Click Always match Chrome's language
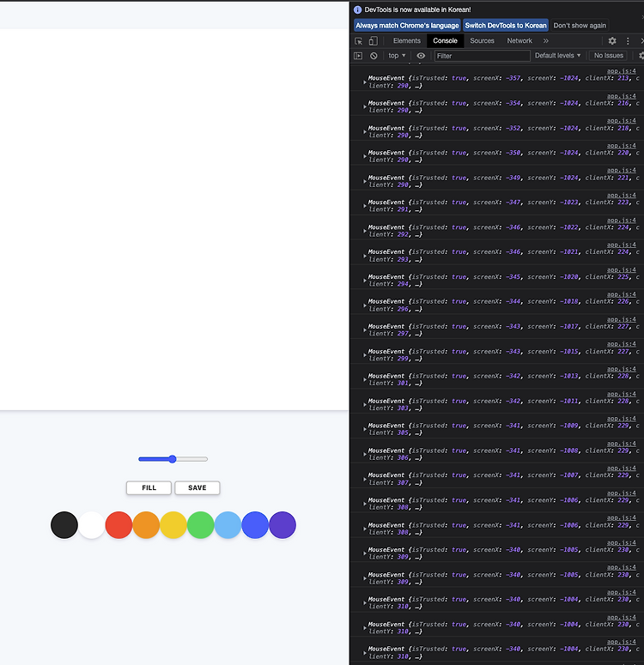Viewport: 644px width, 665px height. point(407,26)
